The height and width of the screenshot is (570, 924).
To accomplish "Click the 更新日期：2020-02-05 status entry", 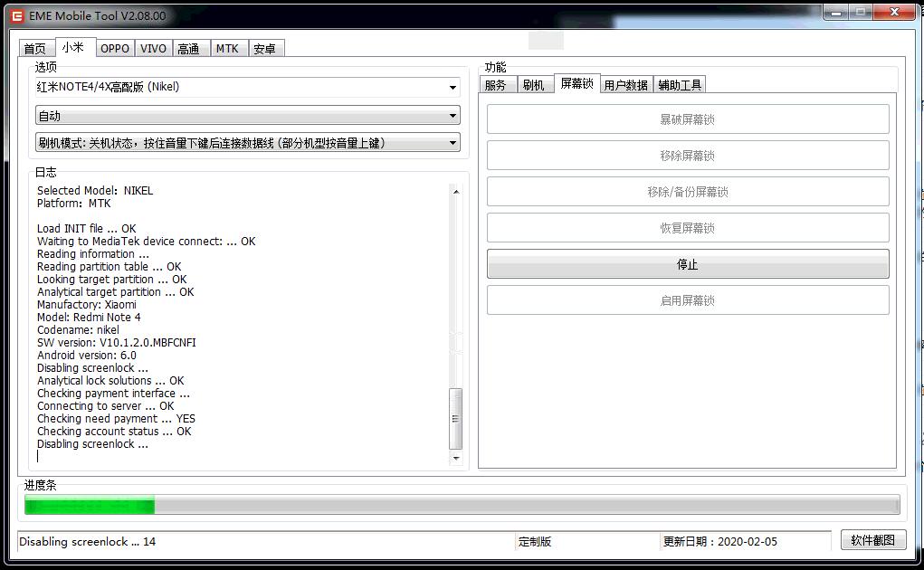I will tap(720, 542).
